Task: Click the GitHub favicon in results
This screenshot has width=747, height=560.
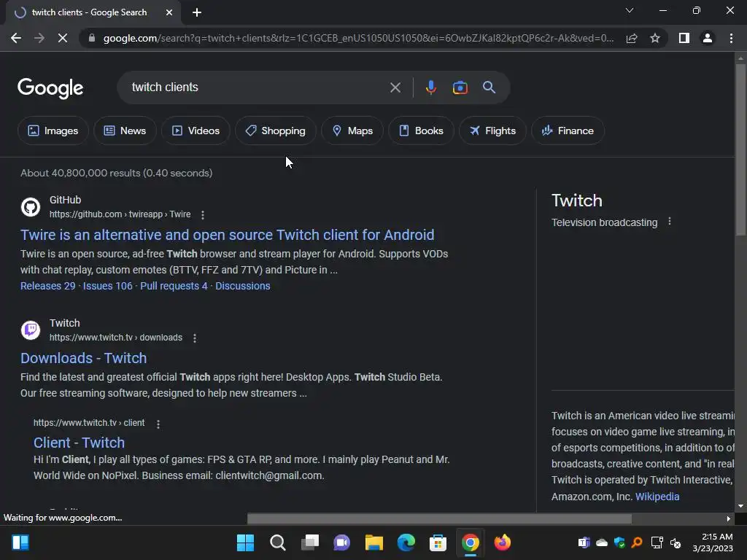Action: [31, 207]
